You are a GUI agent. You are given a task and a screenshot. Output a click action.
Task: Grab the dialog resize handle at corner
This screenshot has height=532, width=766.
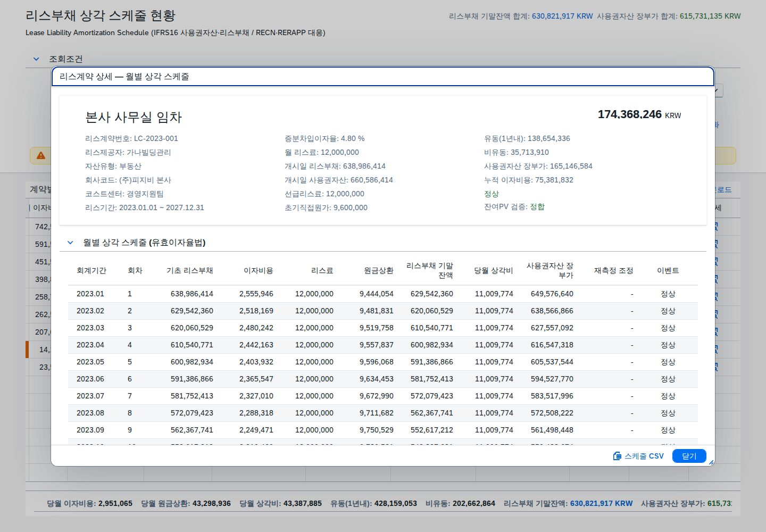click(711, 462)
